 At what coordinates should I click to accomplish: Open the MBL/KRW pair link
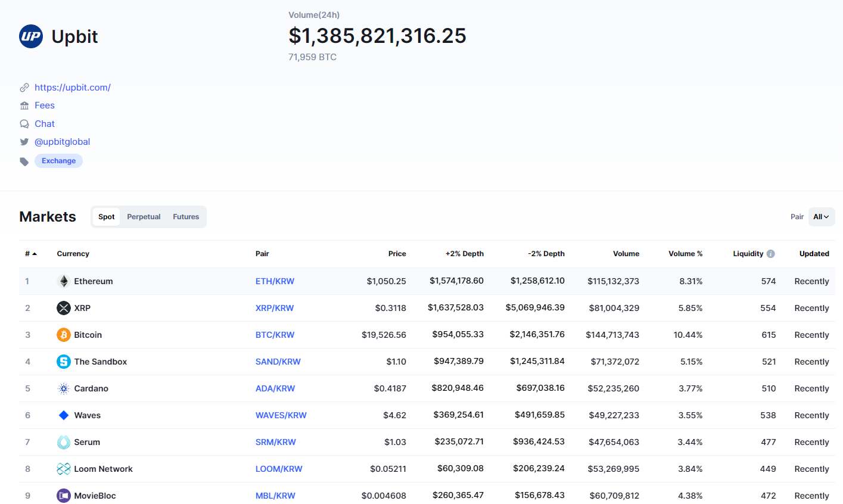(275, 496)
